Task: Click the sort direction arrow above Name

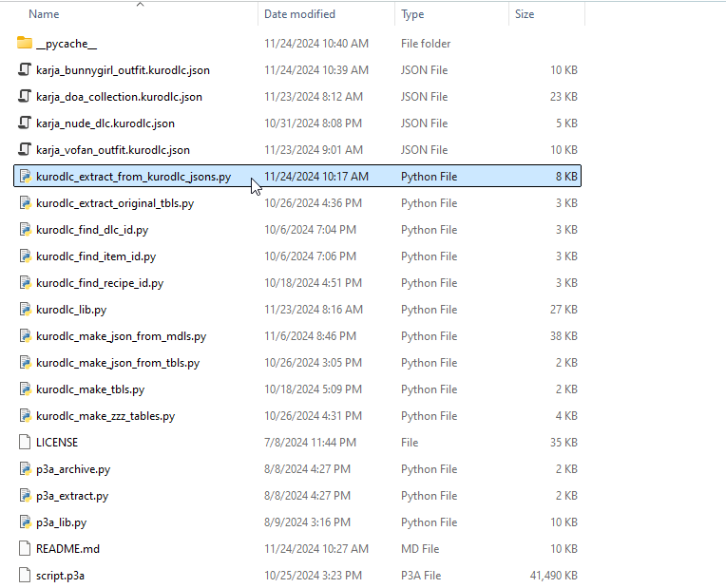Action: [141, 4]
